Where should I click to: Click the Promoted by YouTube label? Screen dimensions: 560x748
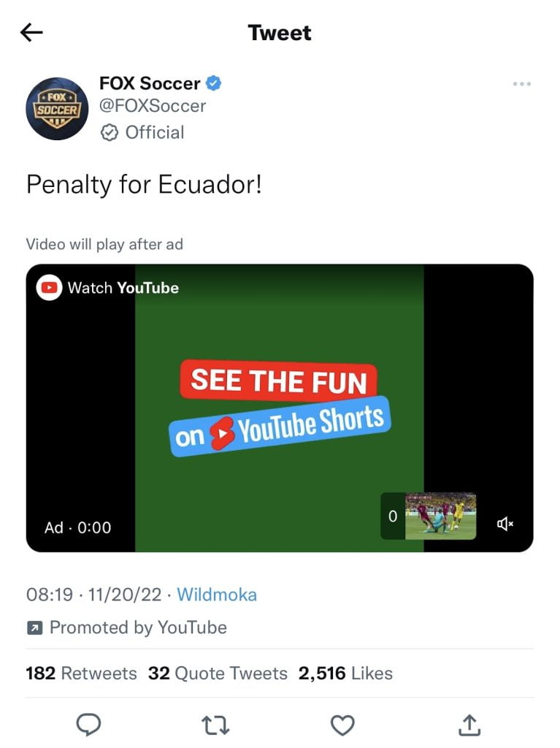point(127,627)
